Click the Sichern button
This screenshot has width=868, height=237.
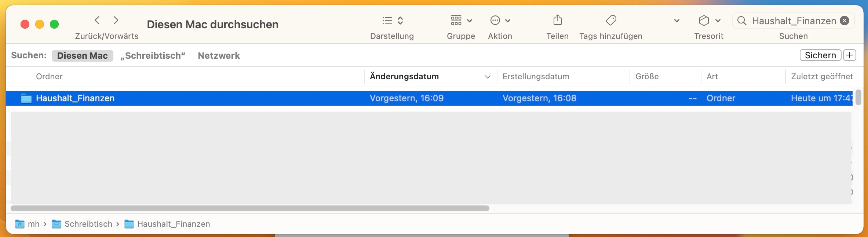pyautogui.click(x=820, y=55)
